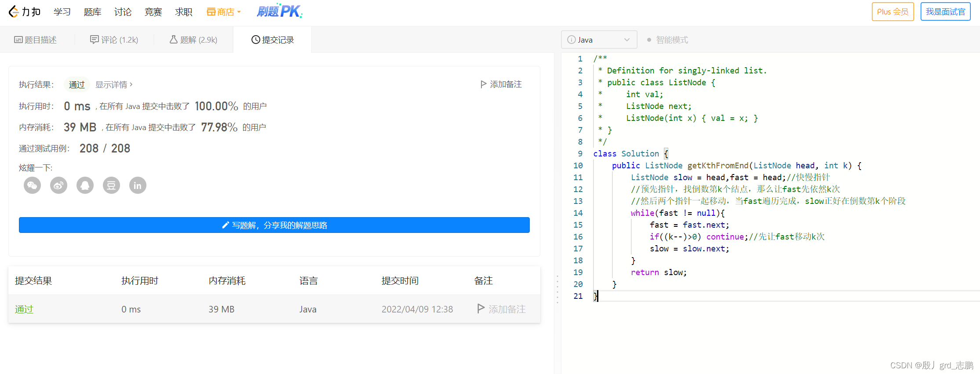The width and height of the screenshot is (980, 374).
Task: Click the 提交结果 column header
Action: [33, 280]
